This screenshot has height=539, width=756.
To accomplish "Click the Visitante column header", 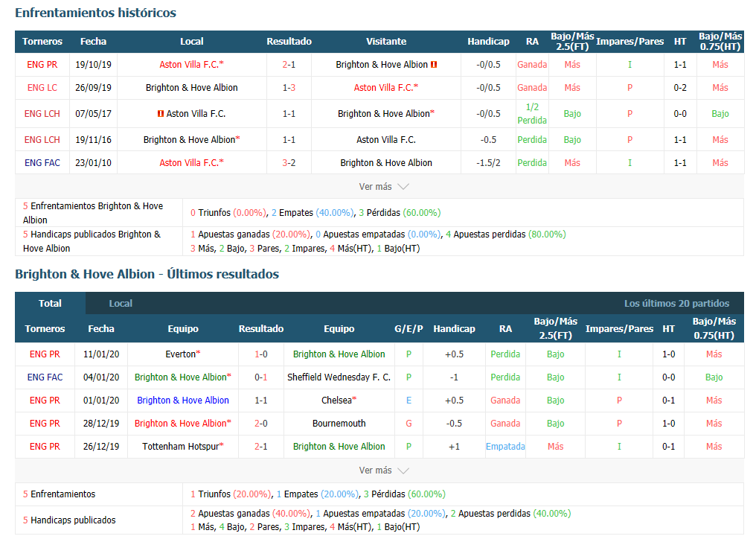I will tap(385, 42).
